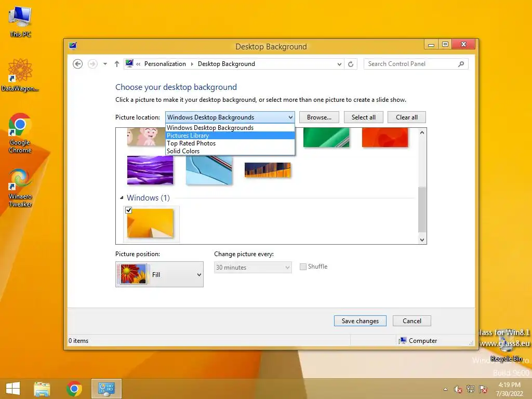Viewport: 532px width, 399px height.
Task: Open Winaero Tweaker desktop shortcut
Action: [x=20, y=188]
